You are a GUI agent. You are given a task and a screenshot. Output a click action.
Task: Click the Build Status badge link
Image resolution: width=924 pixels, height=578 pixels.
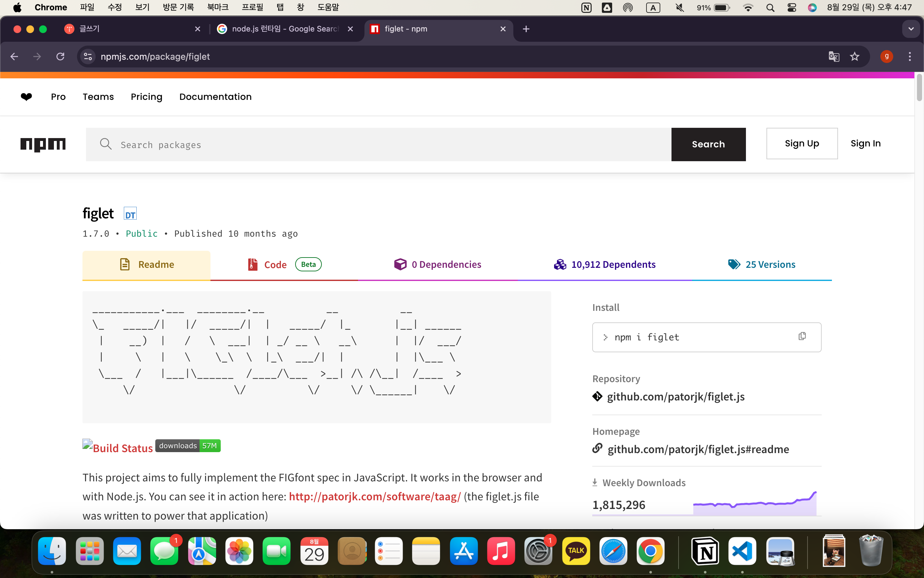point(118,447)
